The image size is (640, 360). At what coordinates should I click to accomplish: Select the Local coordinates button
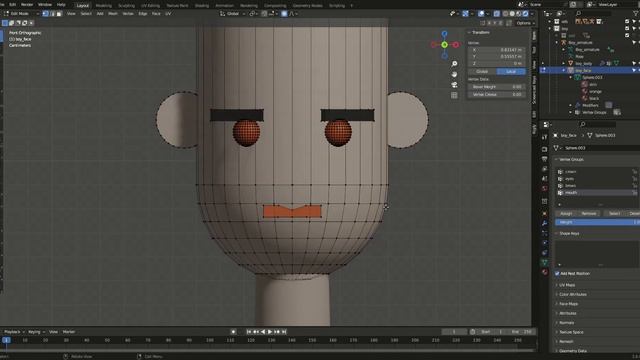(511, 71)
